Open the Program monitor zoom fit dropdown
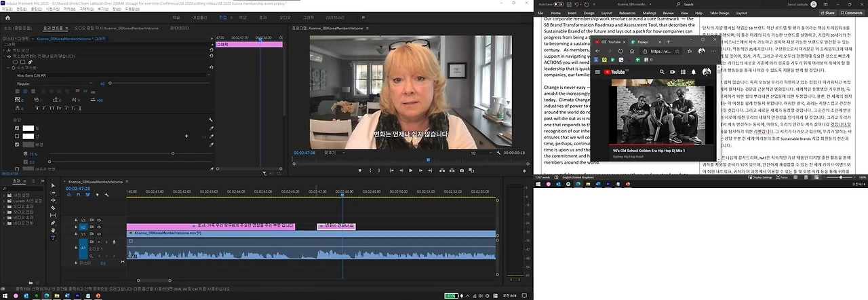Screen dimensions: 868x300 coord(335,153)
